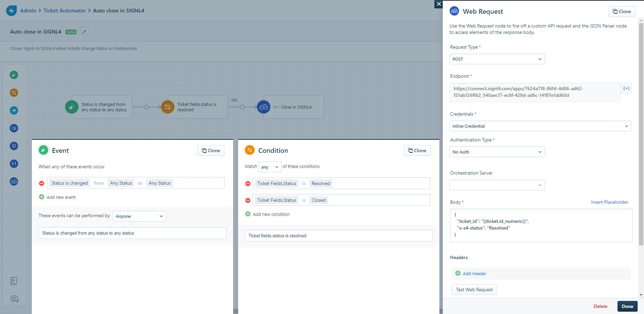Image resolution: width=644 pixels, height=314 pixels.
Task: Select the web request cloud icon in sidebar
Action: (14, 181)
